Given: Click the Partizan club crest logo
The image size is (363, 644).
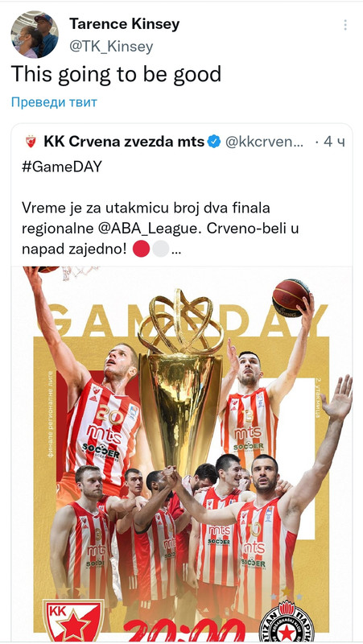Looking at the screenshot, I should [287, 621].
